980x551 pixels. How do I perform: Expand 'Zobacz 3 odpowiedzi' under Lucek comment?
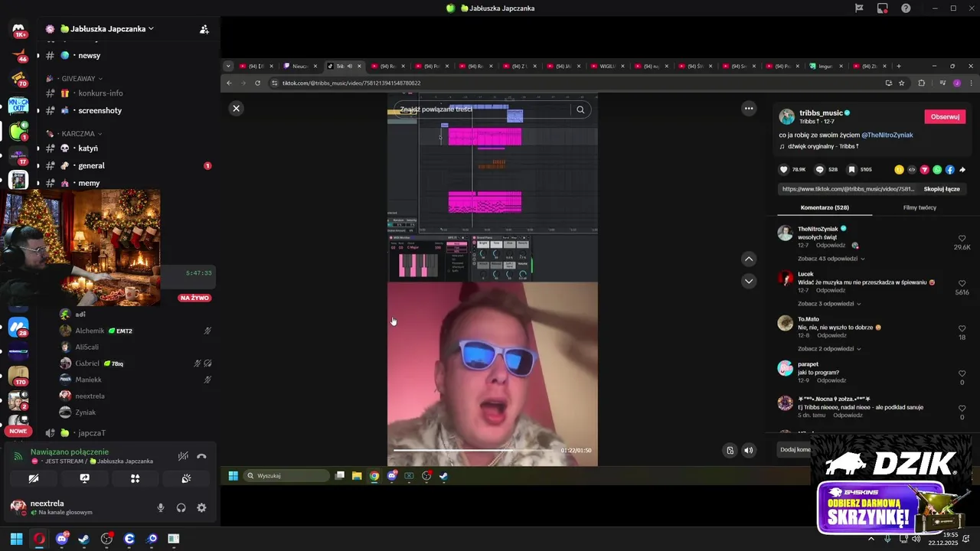tap(830, 304)
